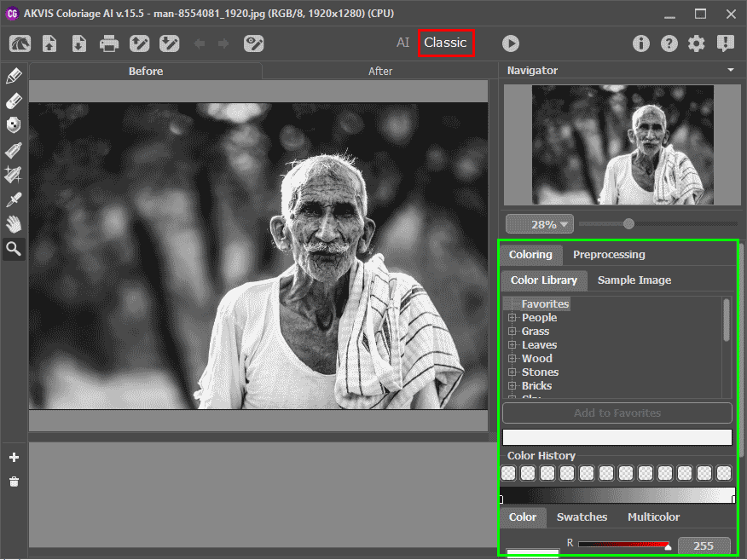The image size is (747, 560).
Task: Click the Navigator preview thumbnail
Action: click(622, 145)
